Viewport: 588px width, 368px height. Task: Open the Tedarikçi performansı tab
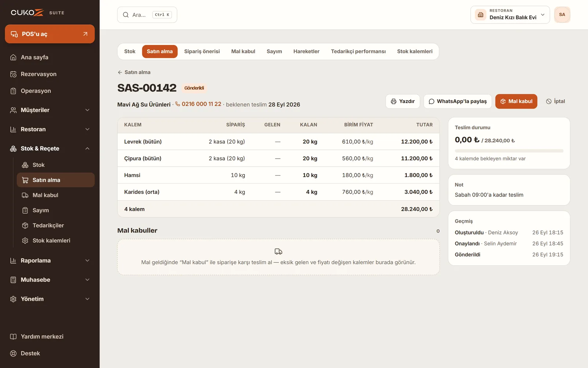pos(358,52)
